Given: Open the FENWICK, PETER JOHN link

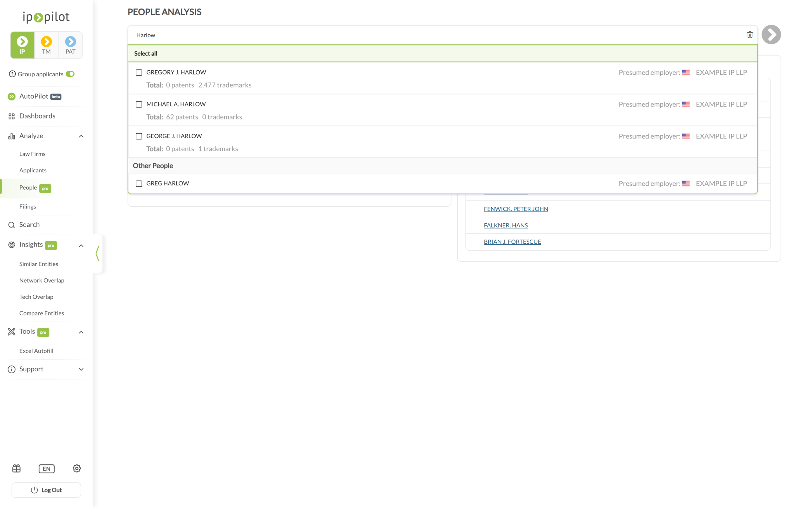Looking at the screenshot, I should [516, 209].
